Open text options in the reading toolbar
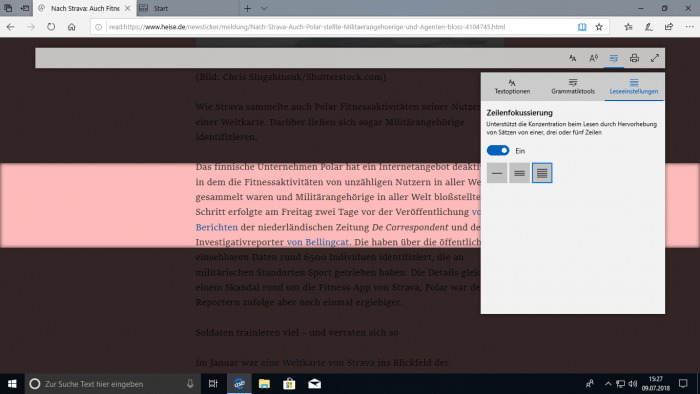 pyautogui.click(x=573, y=58)
